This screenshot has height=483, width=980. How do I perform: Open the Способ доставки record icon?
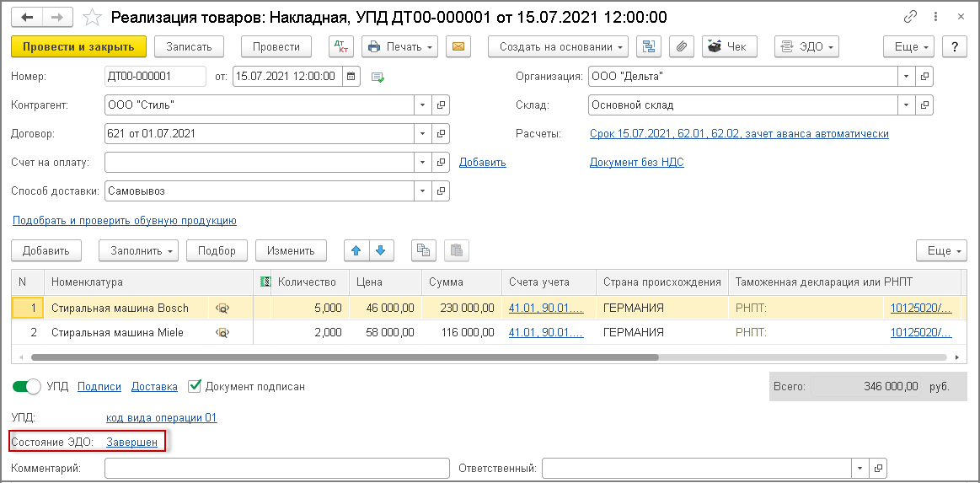pos(442,191)
